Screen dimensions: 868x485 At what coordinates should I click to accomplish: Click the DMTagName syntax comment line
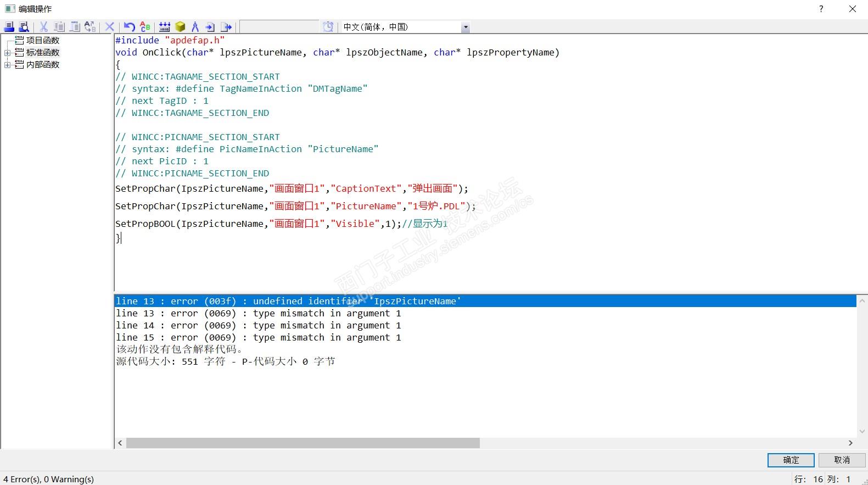[x=242, y=88]
